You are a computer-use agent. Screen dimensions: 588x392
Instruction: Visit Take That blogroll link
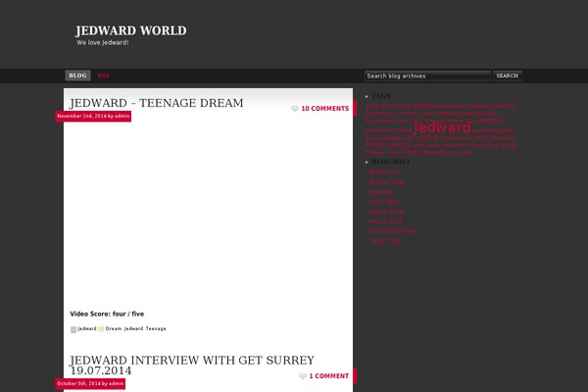tap(384, 241)
